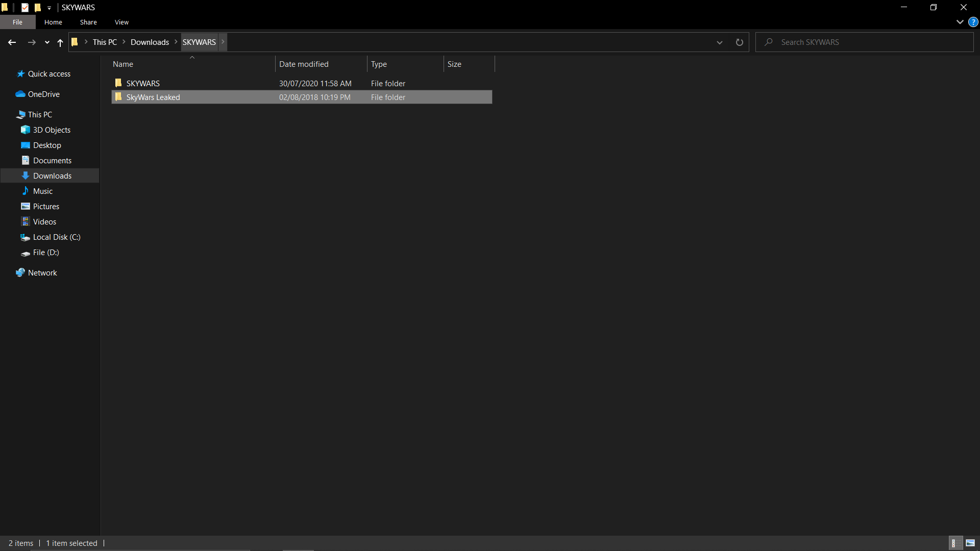980x551 pixels.
Task: Click the Search SKYWARS input field
Action: pos(868,42)
